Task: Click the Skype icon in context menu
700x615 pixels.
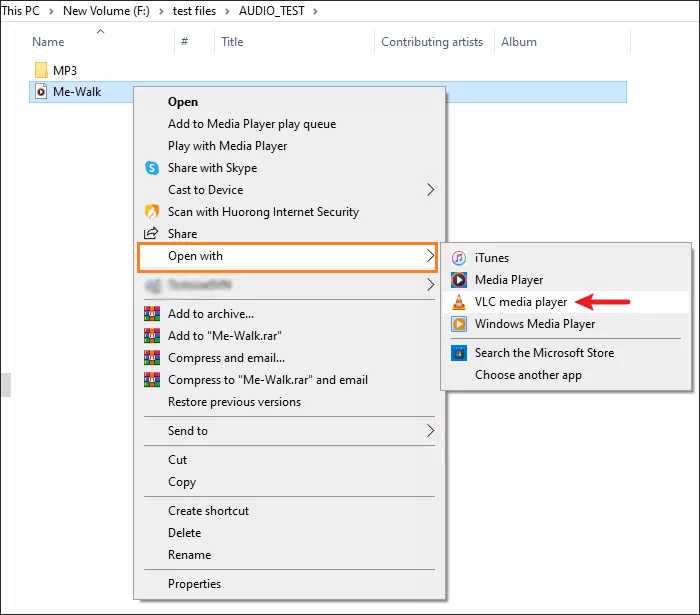Action: [x=152, y=168]
